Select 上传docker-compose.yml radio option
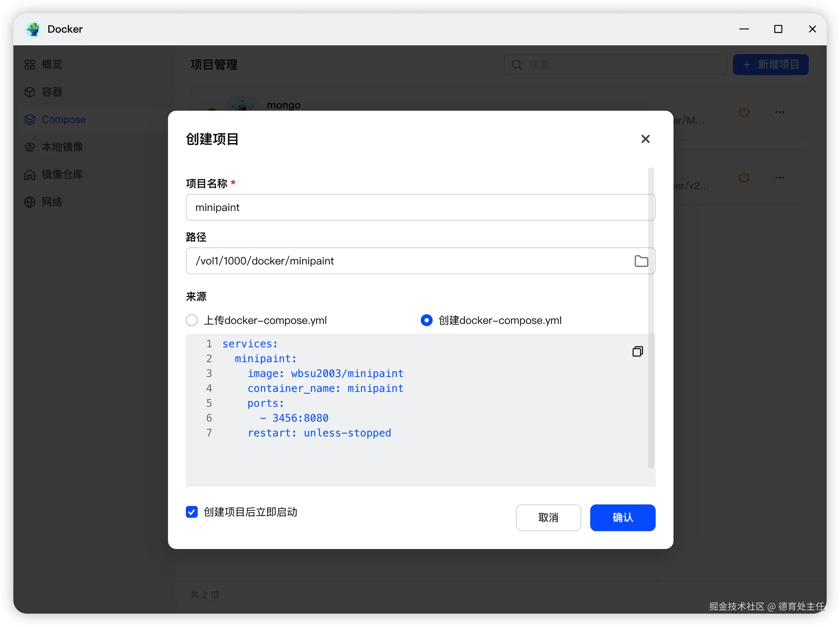This screenshot has height=627, width=840. (x=192, y=320)
